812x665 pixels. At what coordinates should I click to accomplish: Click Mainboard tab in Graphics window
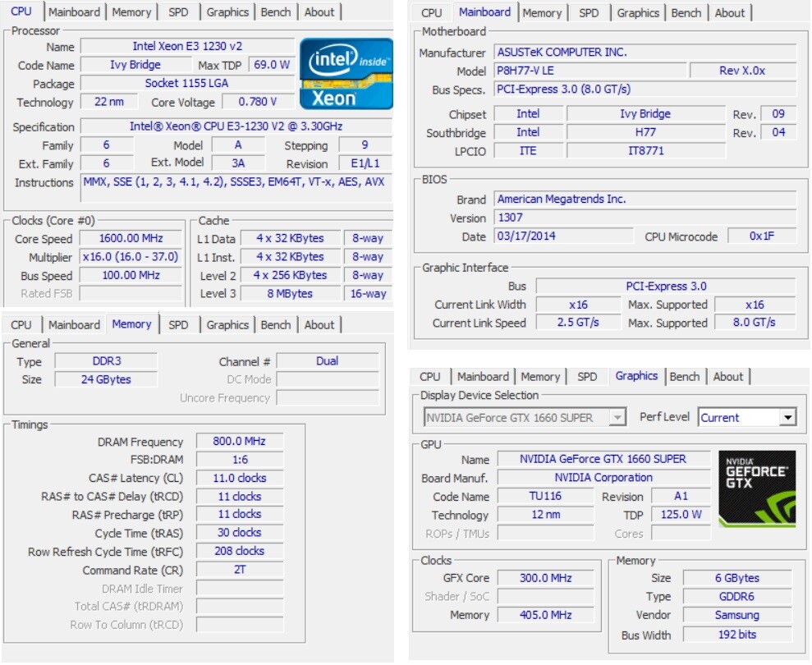point(483,377)
